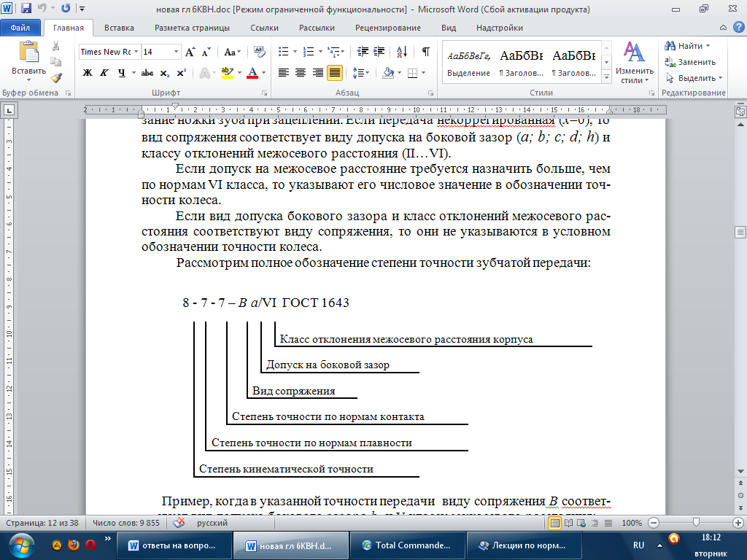Toggle underline formatting Ч

tap(122, 73)
